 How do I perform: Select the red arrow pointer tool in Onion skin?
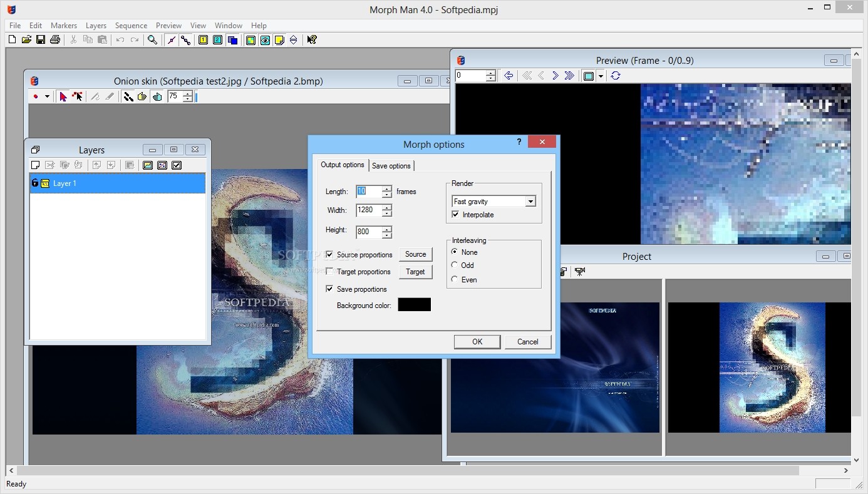(63, 96)
